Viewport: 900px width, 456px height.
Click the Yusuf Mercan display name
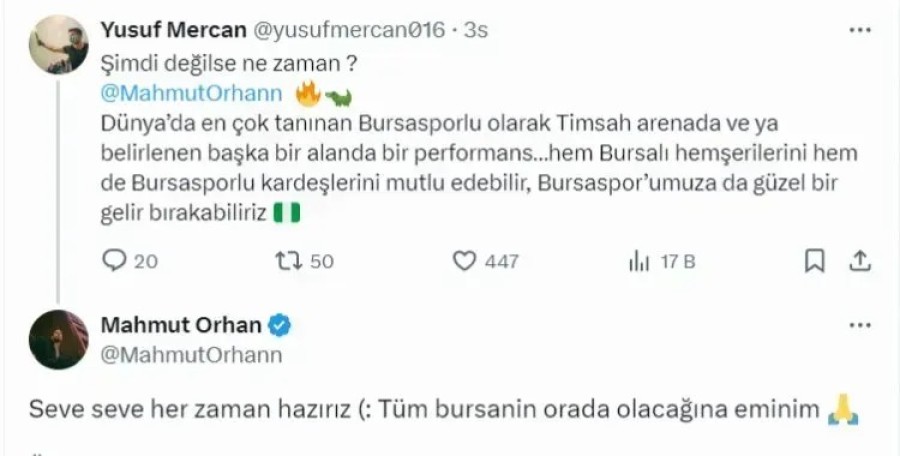pos(173,30)
